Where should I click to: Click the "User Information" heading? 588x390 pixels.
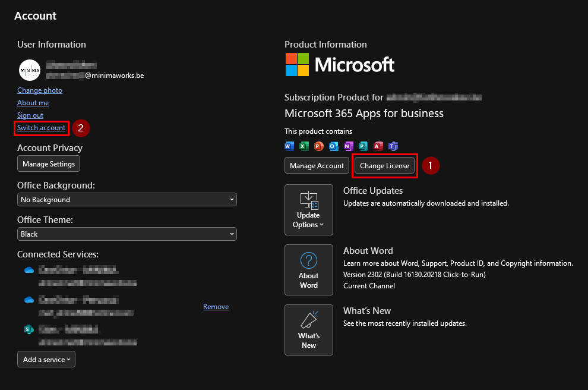point(52,45)
